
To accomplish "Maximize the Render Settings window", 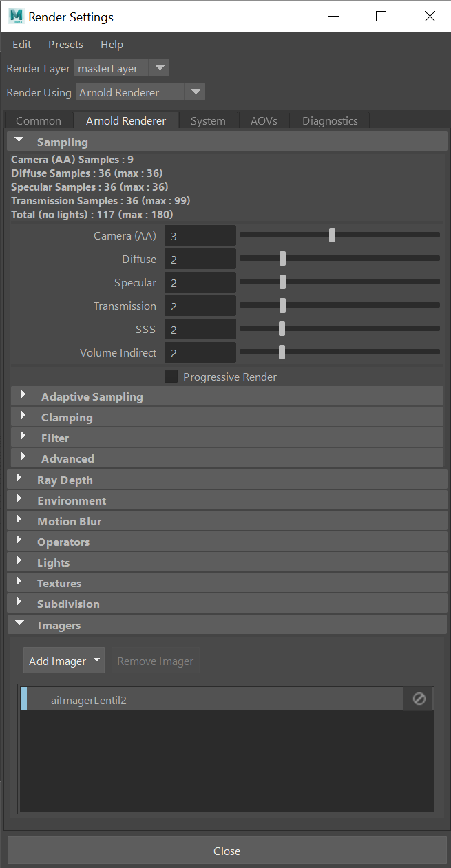I will tap(381, 17).
